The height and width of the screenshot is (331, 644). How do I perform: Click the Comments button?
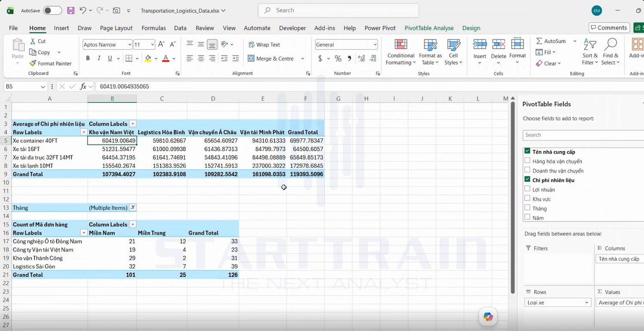pos(609,28)
